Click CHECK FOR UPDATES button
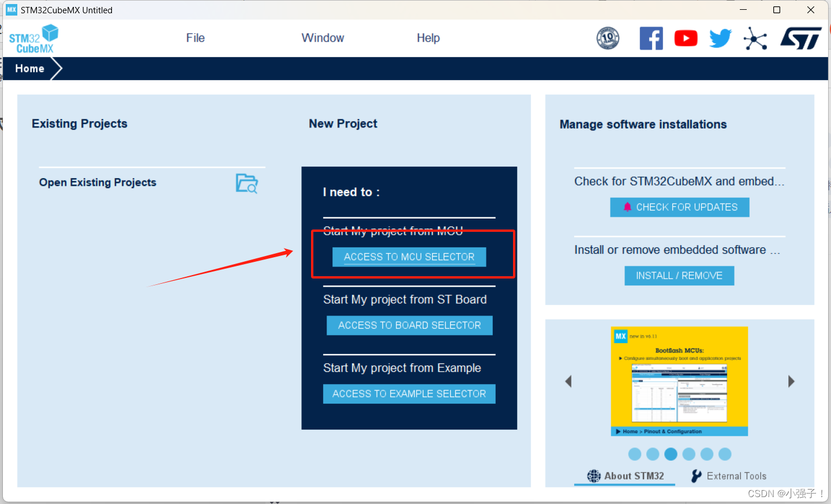Image resolution: width=831 pixels, height=504 pixels. tap(680, 207)
